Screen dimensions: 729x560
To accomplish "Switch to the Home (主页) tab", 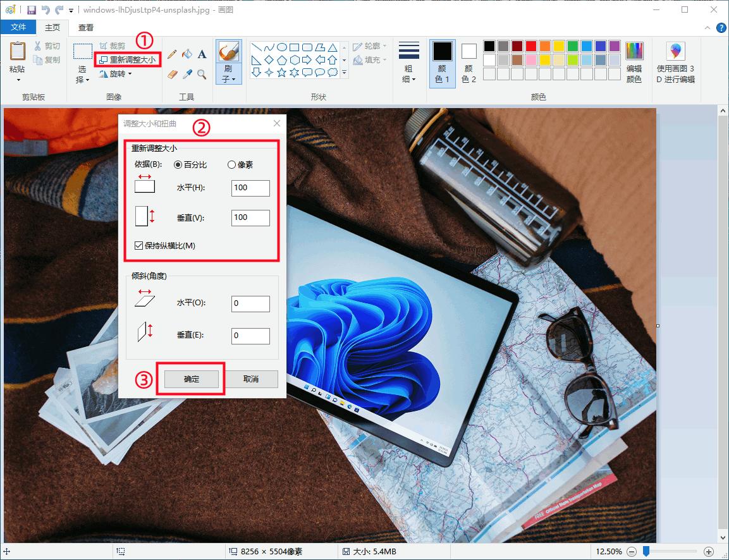I will click(x=52, y=27).
